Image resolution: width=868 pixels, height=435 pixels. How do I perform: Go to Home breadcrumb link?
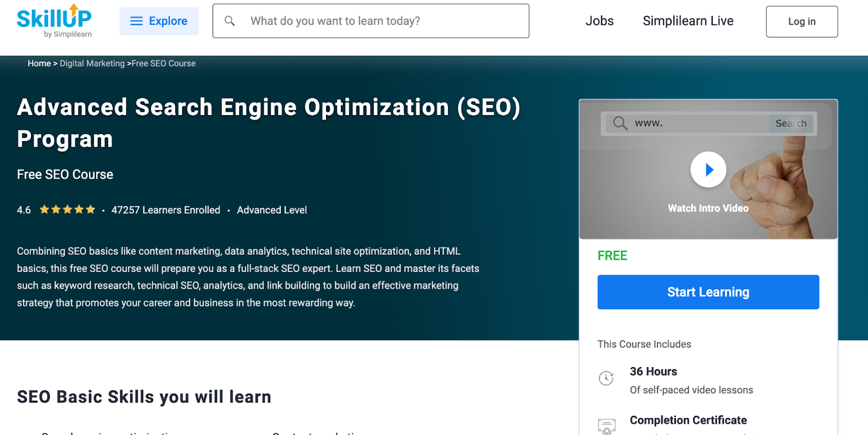click(39, 64)
